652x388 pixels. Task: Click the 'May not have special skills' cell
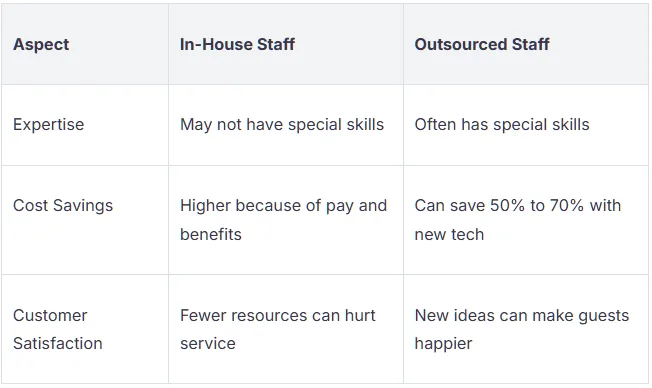(x=282, y=124)
